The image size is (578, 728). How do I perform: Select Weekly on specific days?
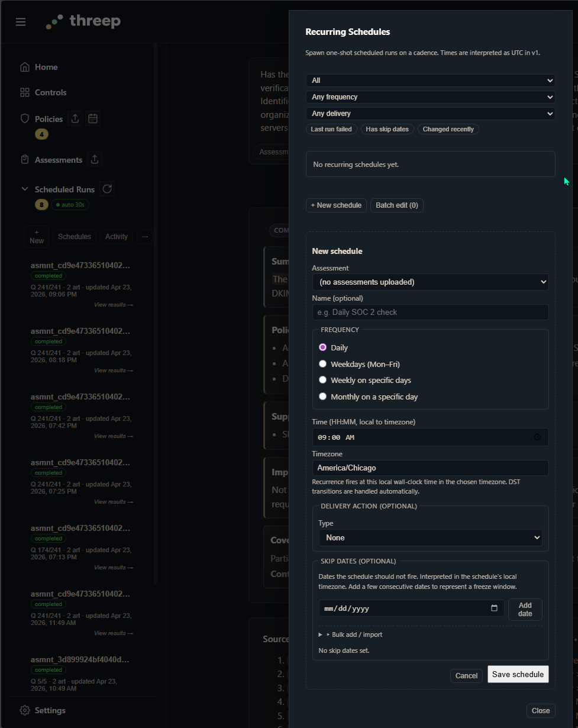pyautogui.click(x=322, y=380)
